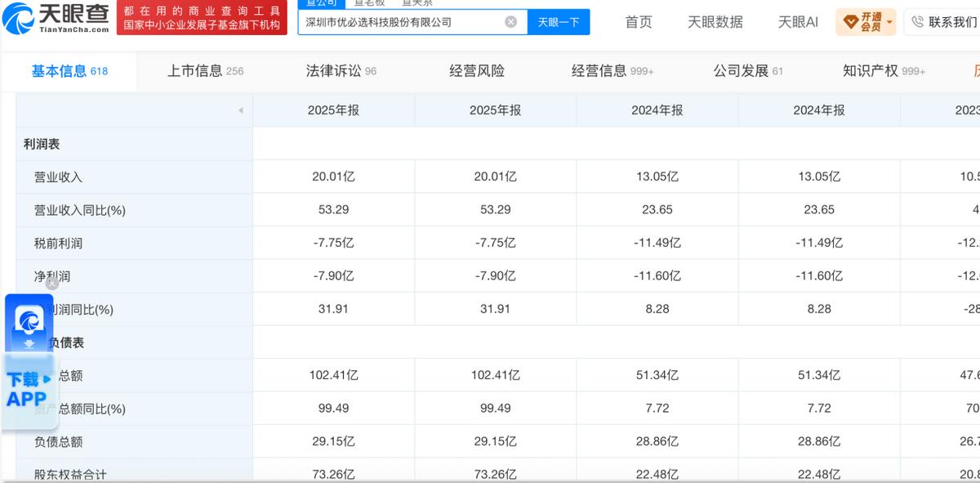Click the 利润表 section heading
The height and width of the screenshot is (483, 980).
click(42, 144)
